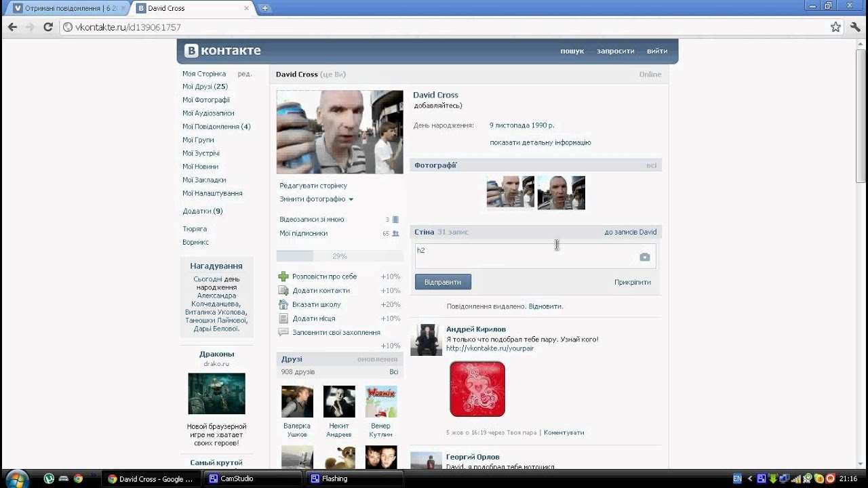This screenshot has width=868, height=488.
Task: Open пошук in the header menu
Action: click(572, 51)
